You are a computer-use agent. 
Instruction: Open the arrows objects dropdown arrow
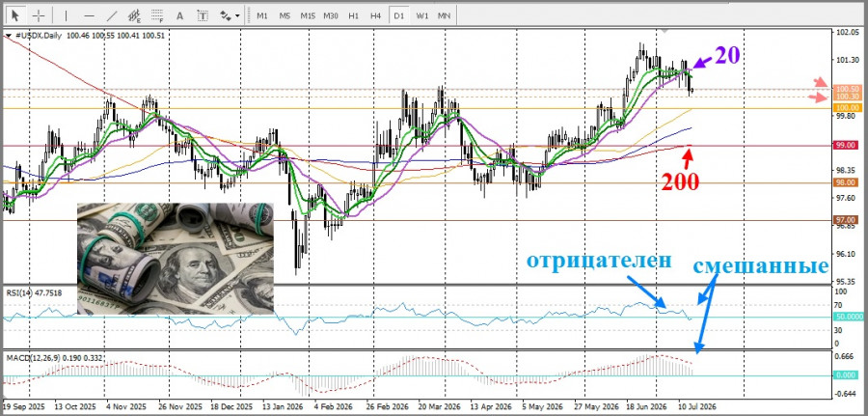[x=238, y=16]
